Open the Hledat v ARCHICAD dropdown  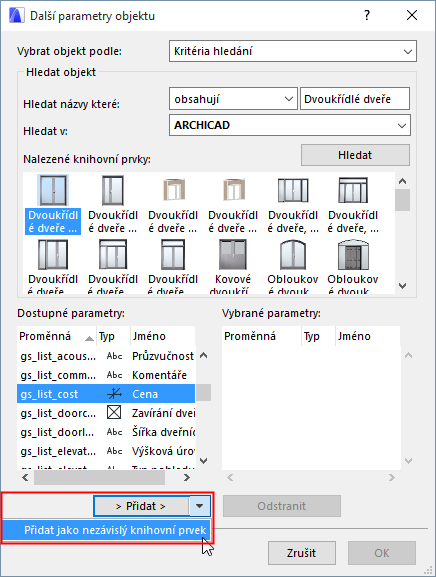coord(290,125)
